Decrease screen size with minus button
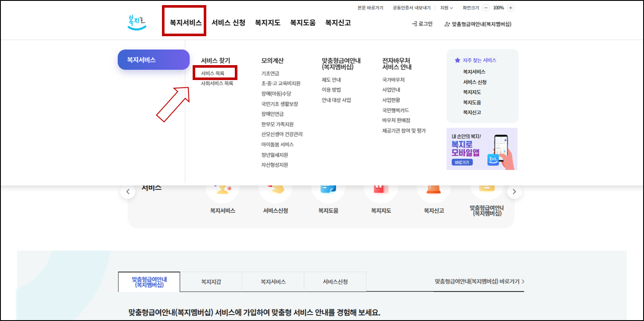The image size is (644, 321). (486, 8)
